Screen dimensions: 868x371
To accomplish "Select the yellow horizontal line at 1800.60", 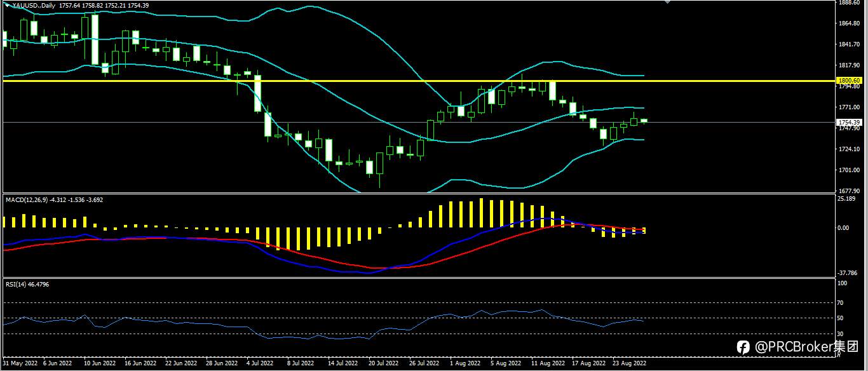I will point(418,81).
